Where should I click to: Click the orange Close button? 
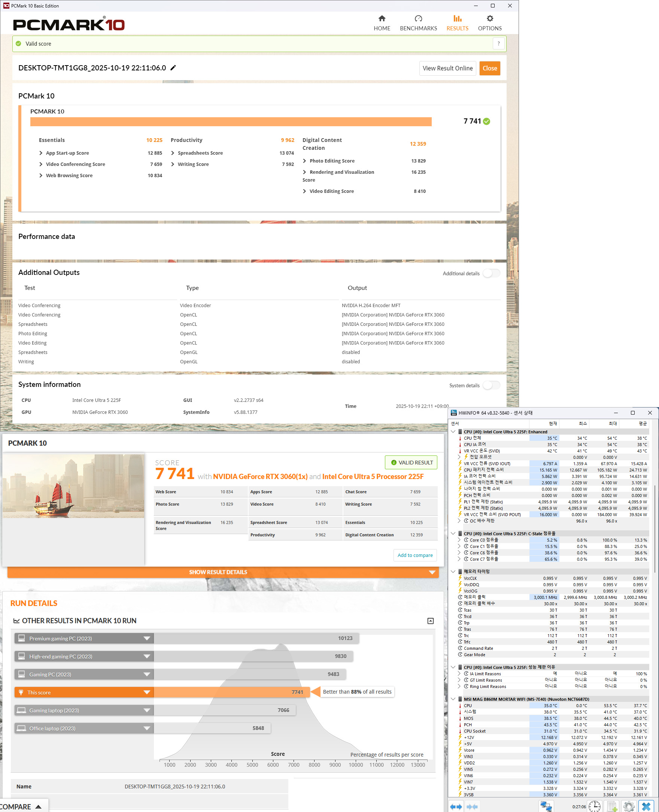coord(490,68)
